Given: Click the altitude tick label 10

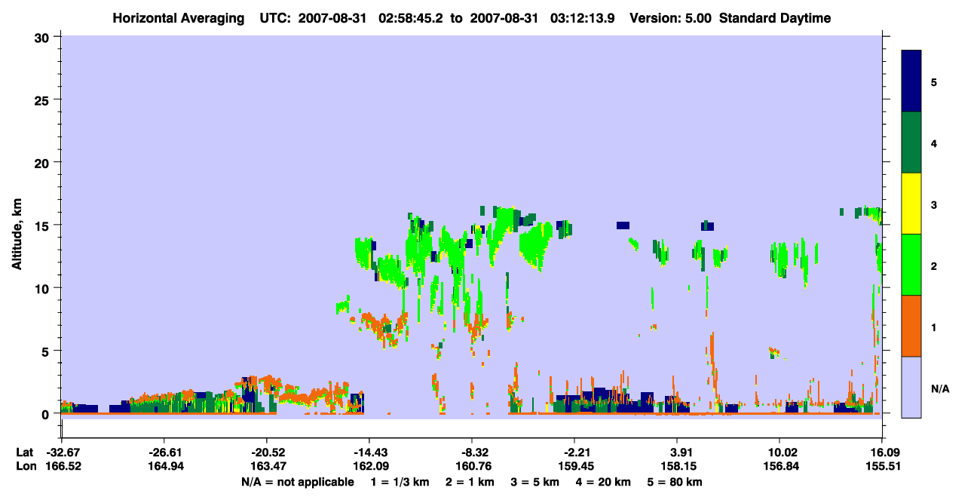Looking at the screenshot, I should pyautogui.click(x=44, y=288).
